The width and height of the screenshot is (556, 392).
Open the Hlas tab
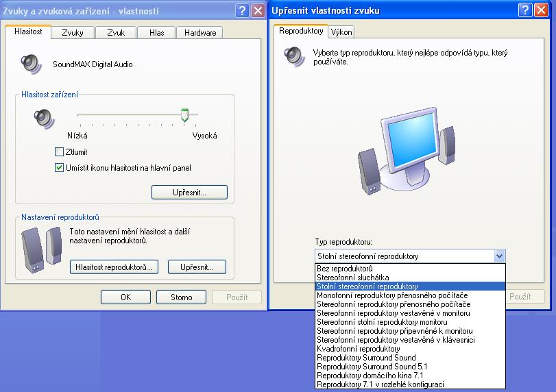pyautogui.click(x=156, y=33)
